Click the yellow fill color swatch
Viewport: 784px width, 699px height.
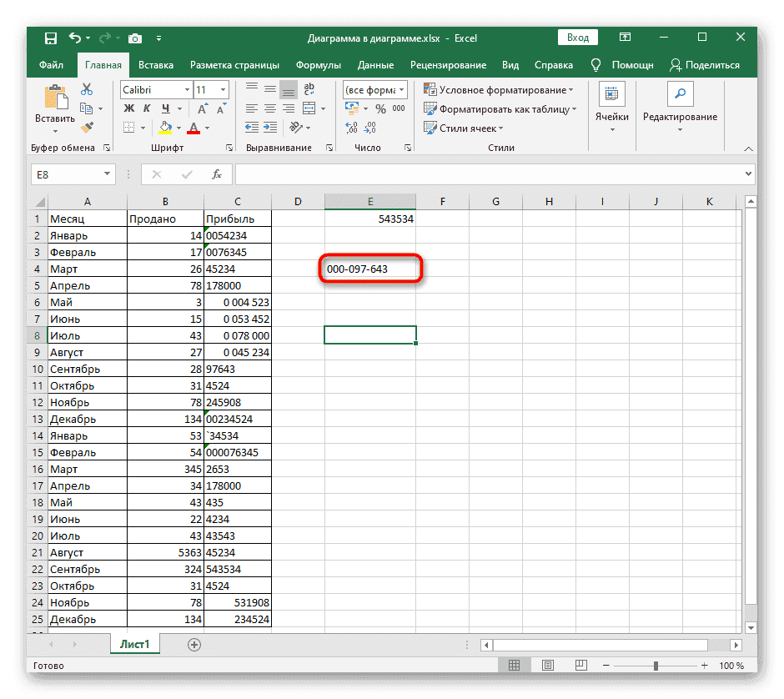tap(165, 128)
